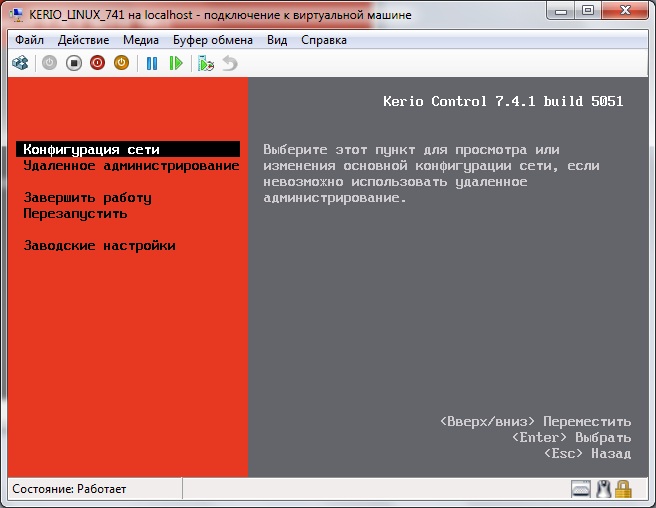Open the Медиа menu
This screenshot has width=656, height=508.
click(141, 40)
